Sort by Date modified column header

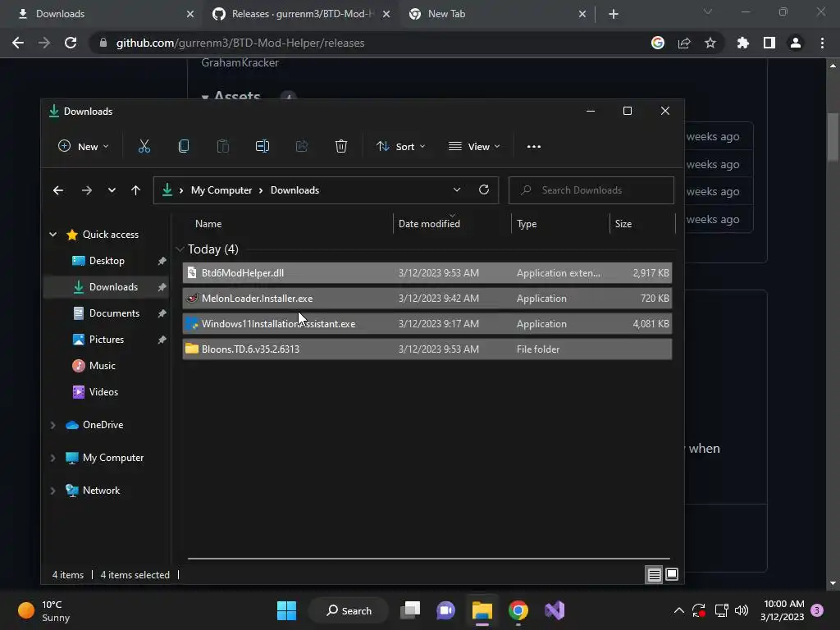coord(429,224)
